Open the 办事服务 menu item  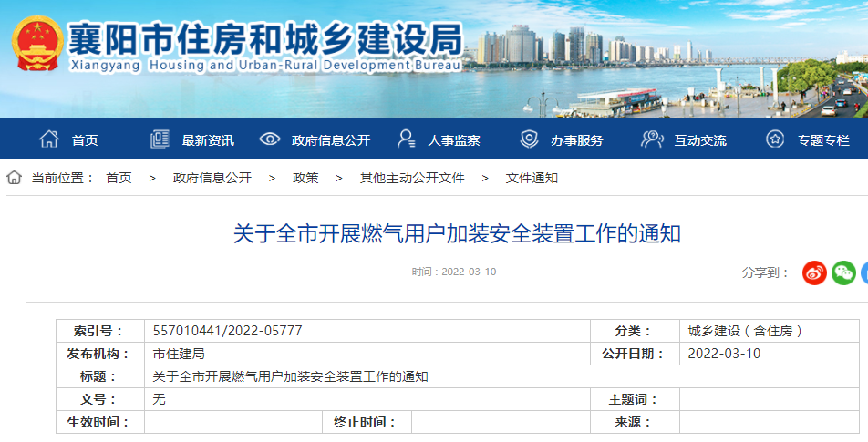[577, 140]
